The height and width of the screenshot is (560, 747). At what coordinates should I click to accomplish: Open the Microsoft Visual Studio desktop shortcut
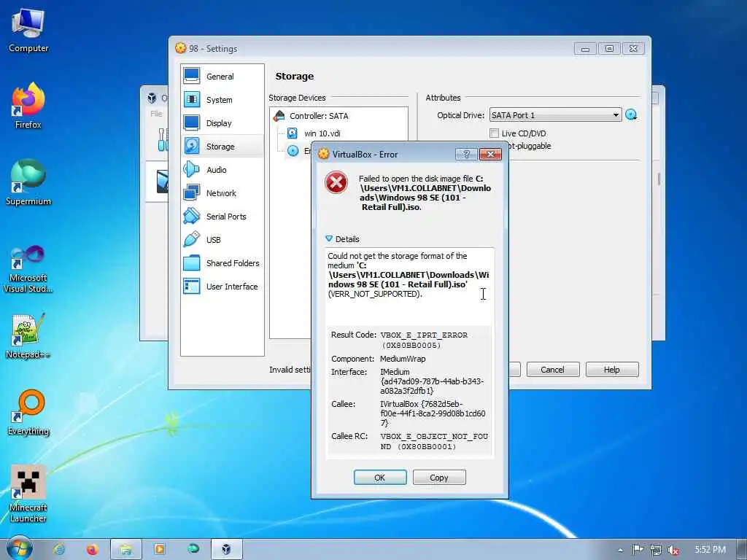[x=28, y=270]
